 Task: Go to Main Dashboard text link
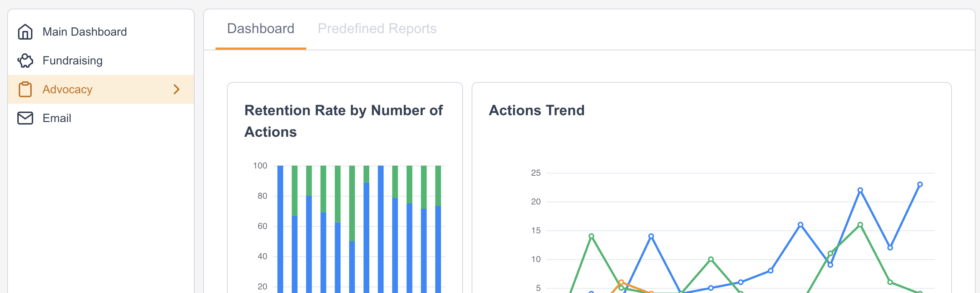point(84,32)
